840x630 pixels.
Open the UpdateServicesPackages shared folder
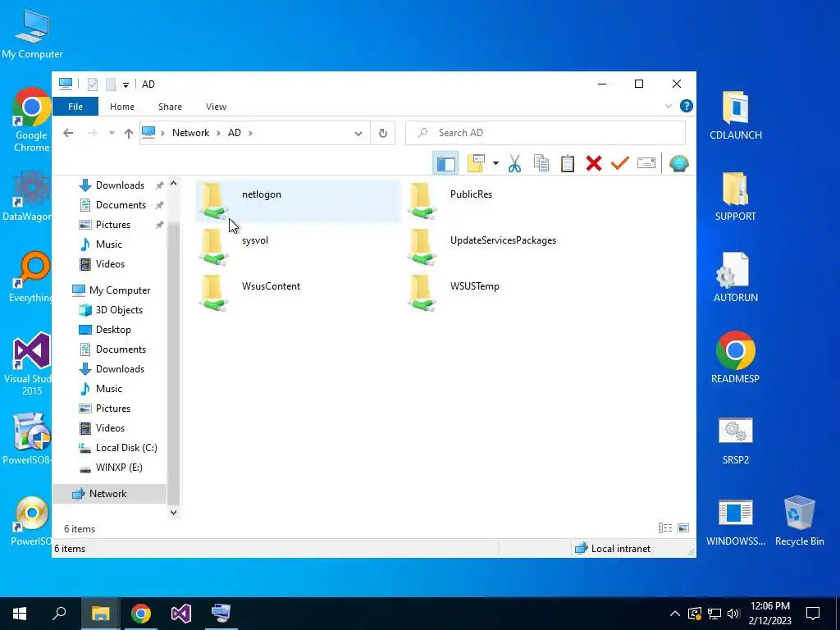click(x=505, y=247)
